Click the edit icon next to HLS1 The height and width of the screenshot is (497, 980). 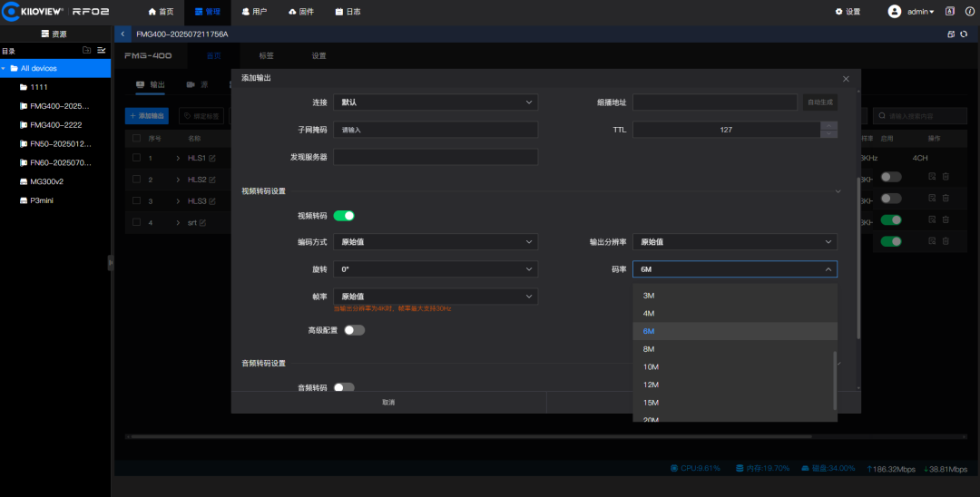click(x=212, y=158)
